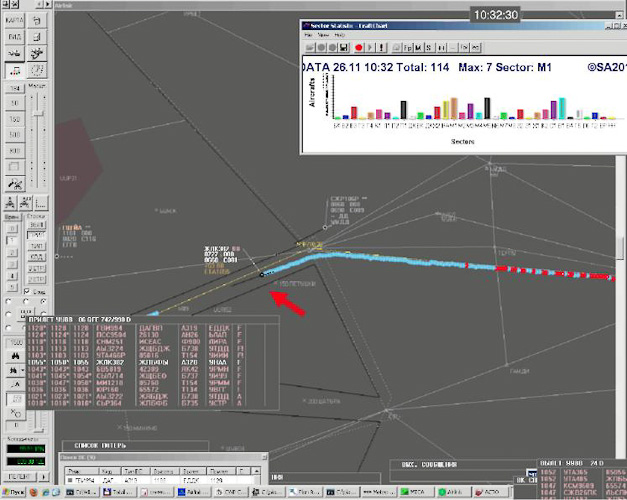
Task: Open the Help menu in Sector Statistic window
Action: (339, 35)
